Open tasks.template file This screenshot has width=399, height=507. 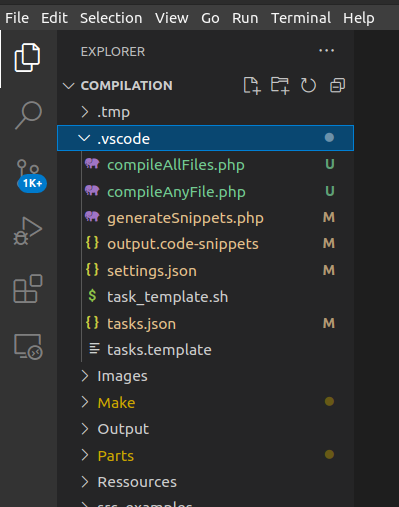click(x=159, y=350)
